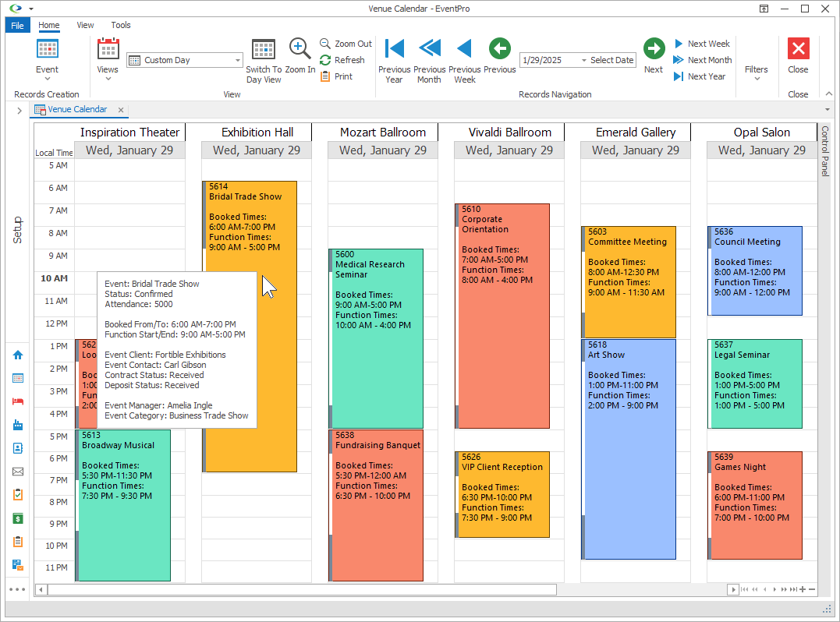Select the Fundraising Banquet event block
Viewport: 840px width, 622px height.
tap(375, 505)
